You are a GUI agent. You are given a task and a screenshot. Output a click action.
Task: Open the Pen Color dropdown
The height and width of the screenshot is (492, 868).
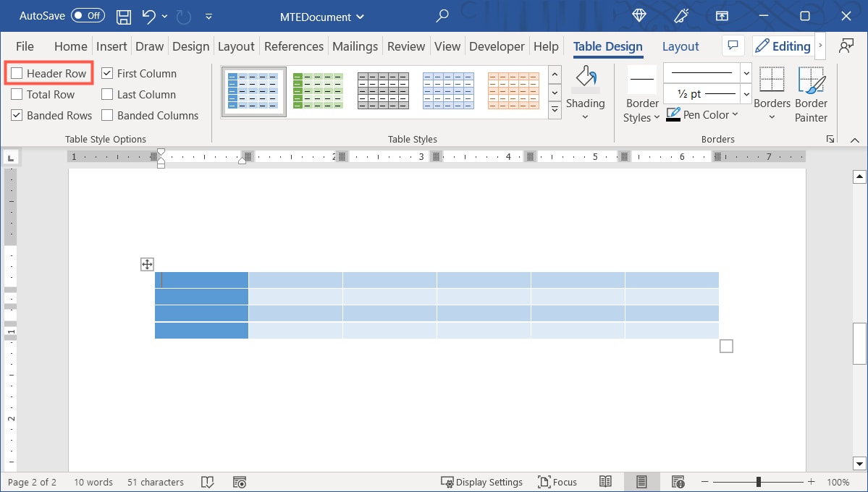tap(701, 114)
